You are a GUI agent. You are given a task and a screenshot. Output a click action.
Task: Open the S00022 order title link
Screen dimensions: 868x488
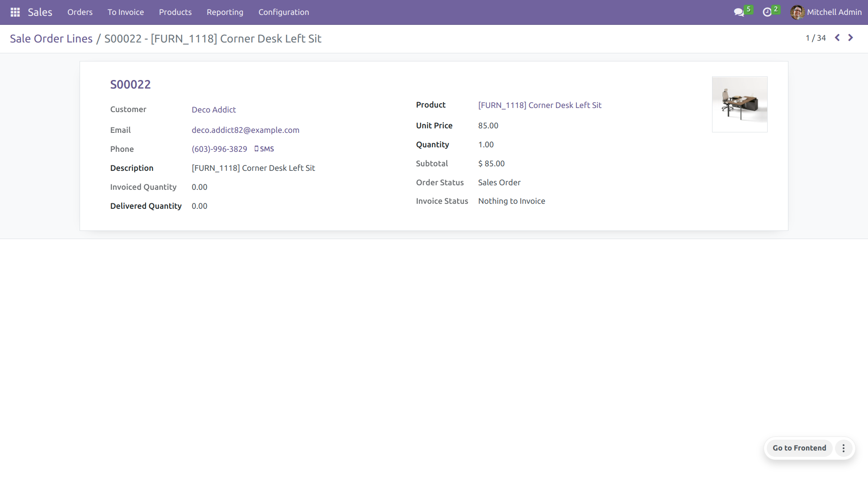(130, 84)
